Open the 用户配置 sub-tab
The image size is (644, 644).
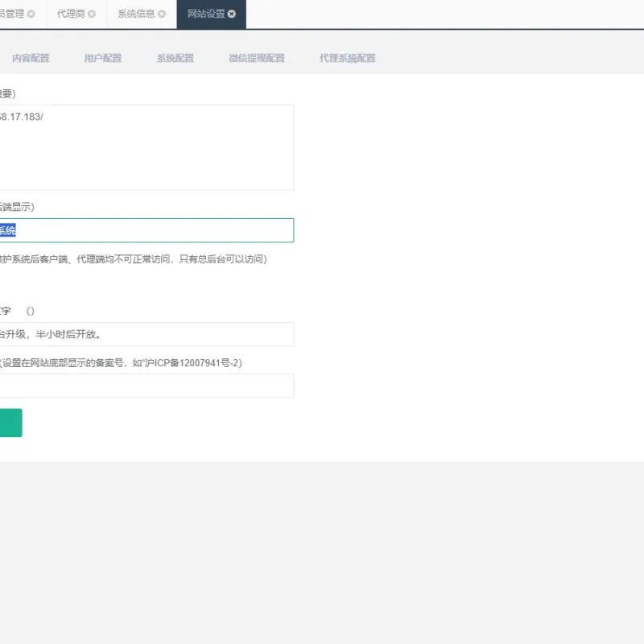[x=103, y=58]
